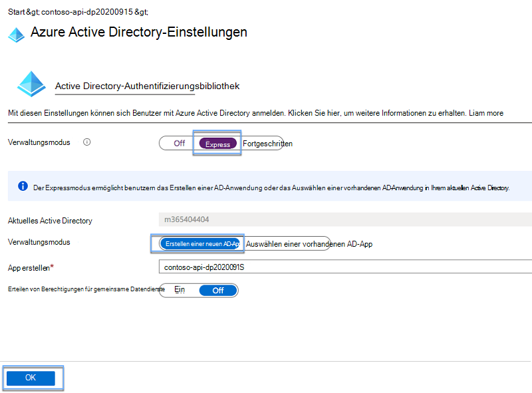The width and height of the screenshot is (532, 393).
Task: Click the Expressmodus information banner
Action: click(x=266, y=186)
